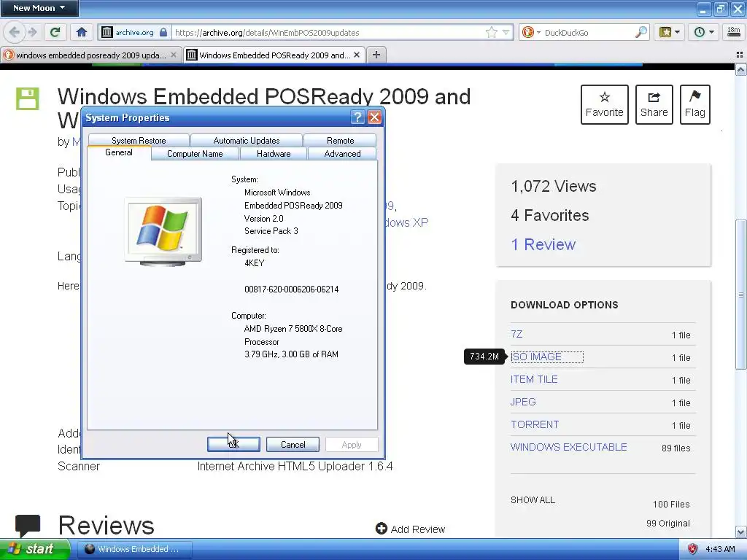Click the 18m toolbar icon
This screenshot has width=747, height=560.
[x=734, y=32]
